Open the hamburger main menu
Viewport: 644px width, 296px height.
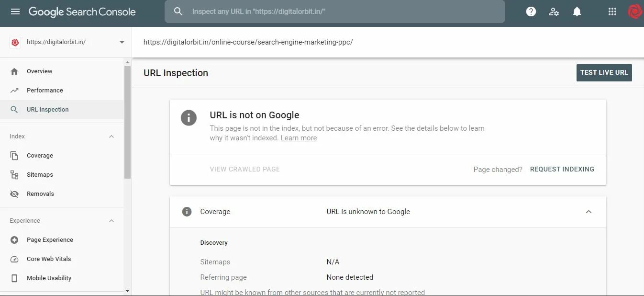pos(15,11)
